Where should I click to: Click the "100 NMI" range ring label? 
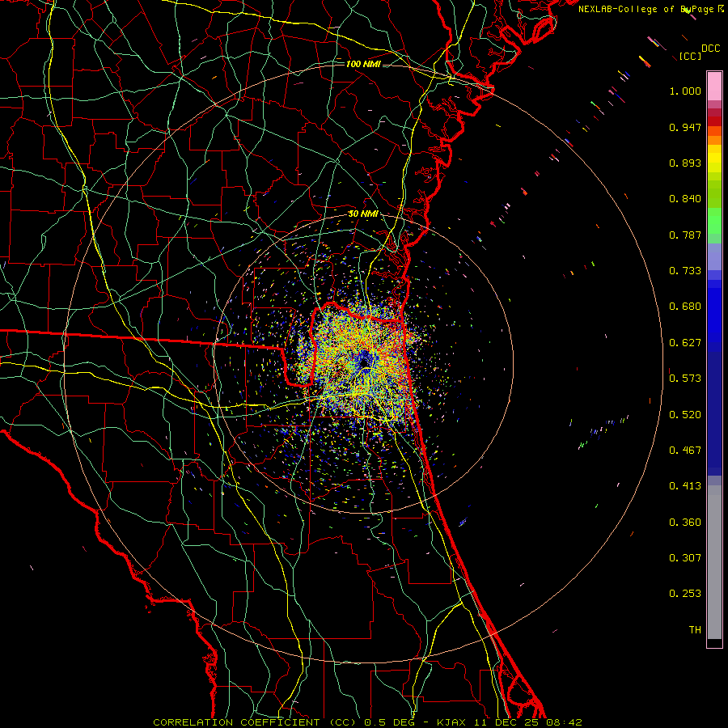coord(363,64)
